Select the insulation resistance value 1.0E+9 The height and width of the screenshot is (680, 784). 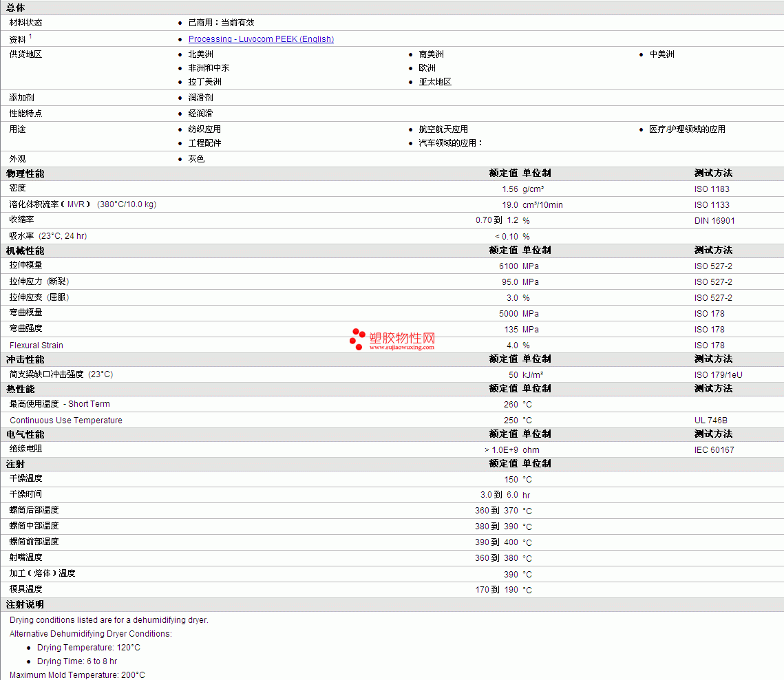505,450
